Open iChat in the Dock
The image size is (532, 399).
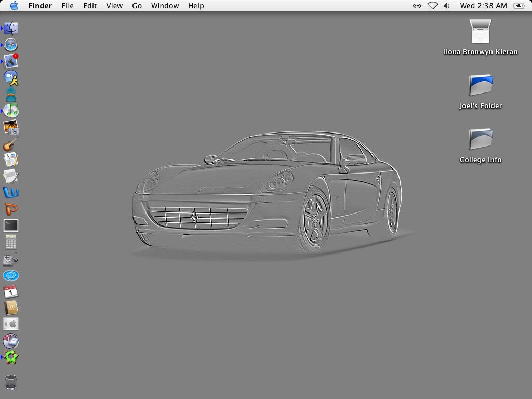pos(11,78)
